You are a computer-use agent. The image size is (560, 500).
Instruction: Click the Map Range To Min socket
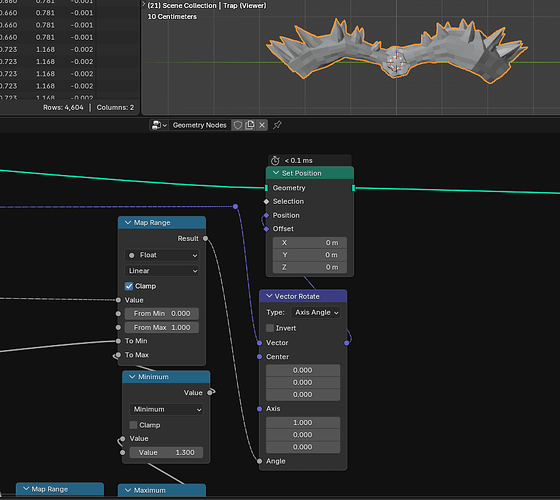pyautogui.click(x=119, y=341)
